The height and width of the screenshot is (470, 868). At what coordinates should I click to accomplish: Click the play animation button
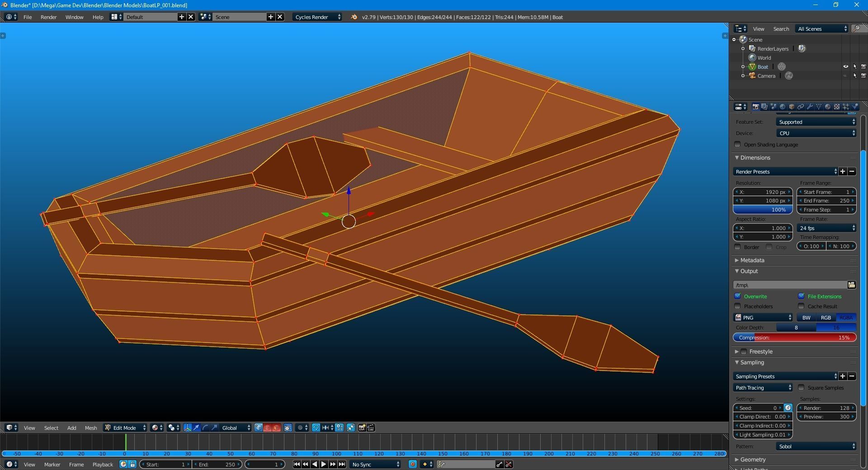pos(324,464)
